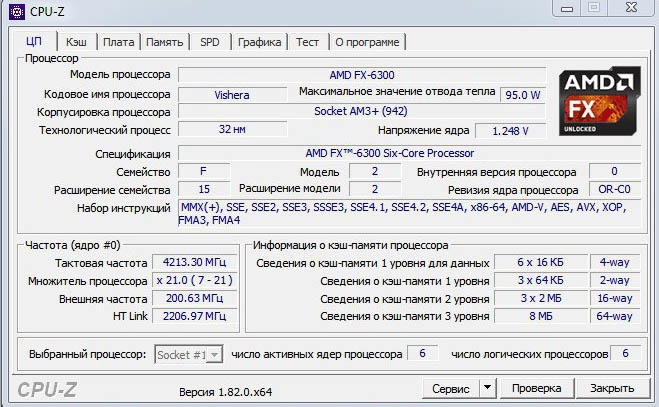Click the 2206.97 МГц HT Link value

point(195,316)
